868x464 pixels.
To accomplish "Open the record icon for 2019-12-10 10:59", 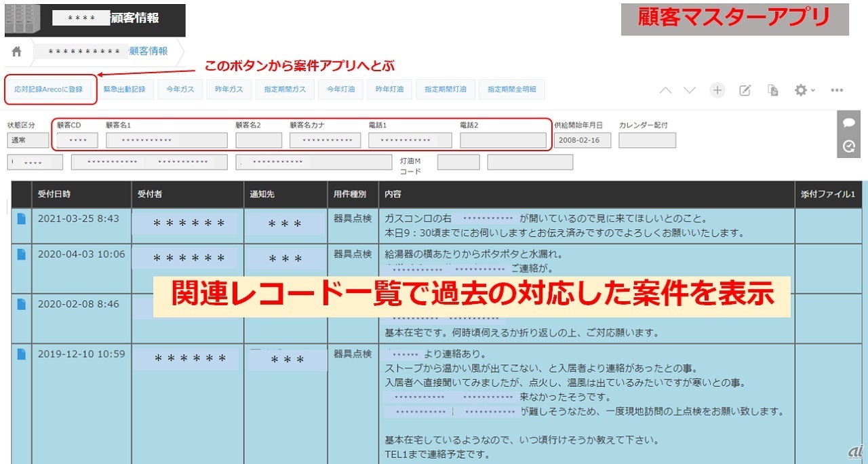I will pyautogui.click(x=21, y=354).
